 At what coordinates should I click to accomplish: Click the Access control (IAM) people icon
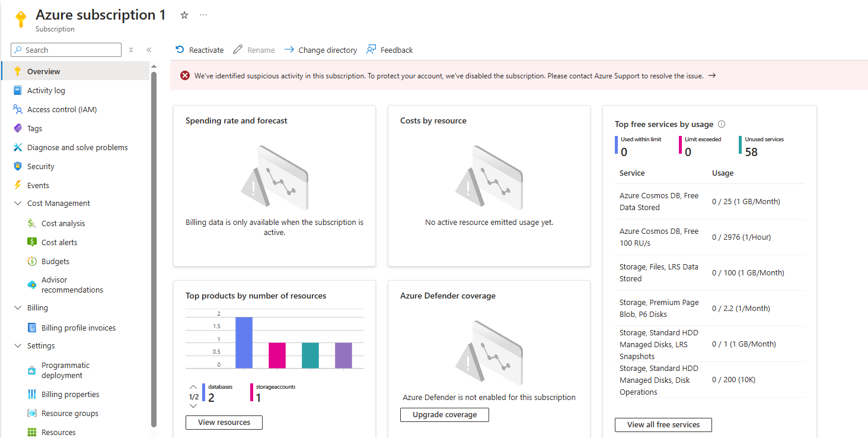[17, 109]
